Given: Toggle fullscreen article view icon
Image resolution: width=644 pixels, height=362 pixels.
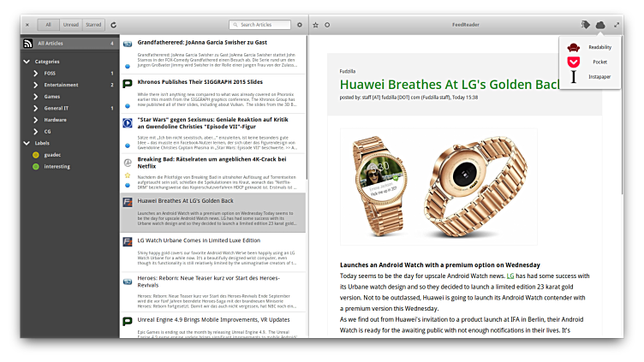Looking at the screenshot, I should tap(617, 25).
